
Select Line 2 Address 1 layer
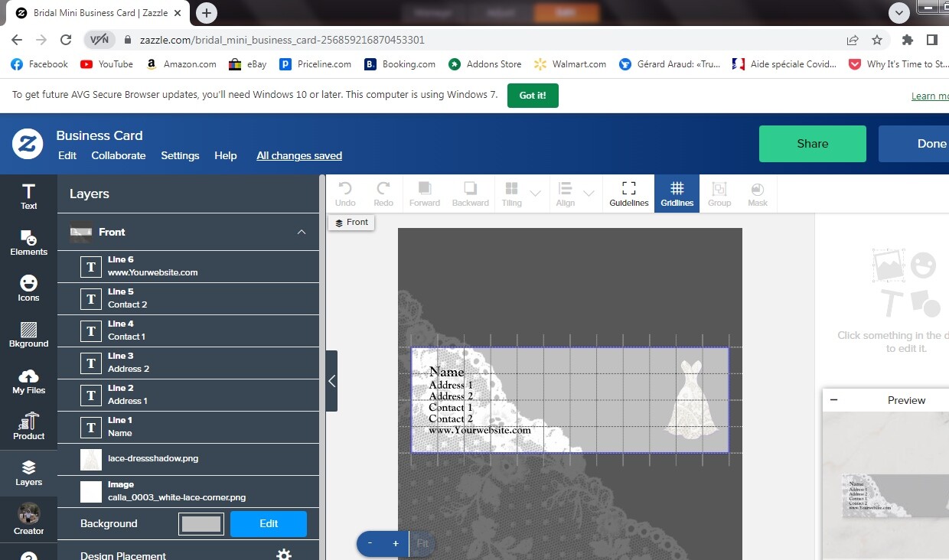pos(188,395)
